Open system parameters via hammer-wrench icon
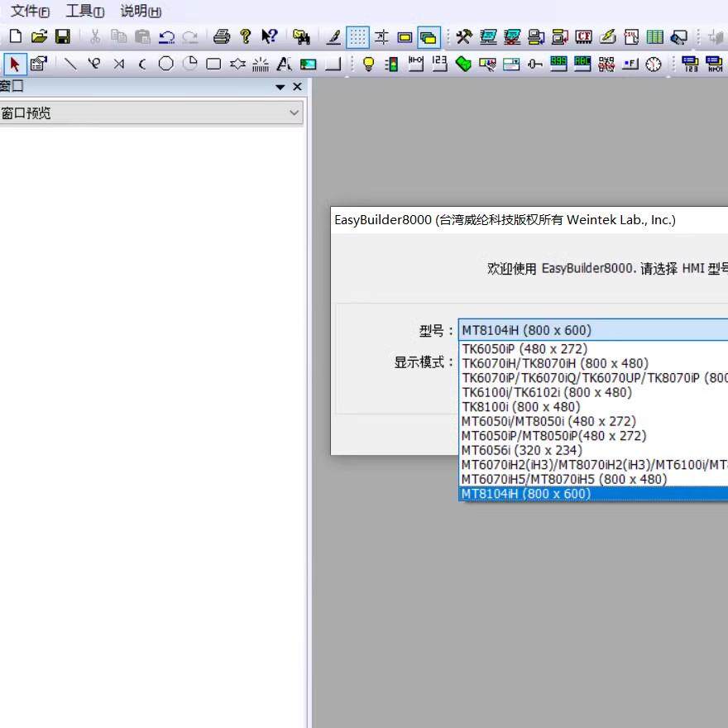728x728 pixels. tap(464, 36)
